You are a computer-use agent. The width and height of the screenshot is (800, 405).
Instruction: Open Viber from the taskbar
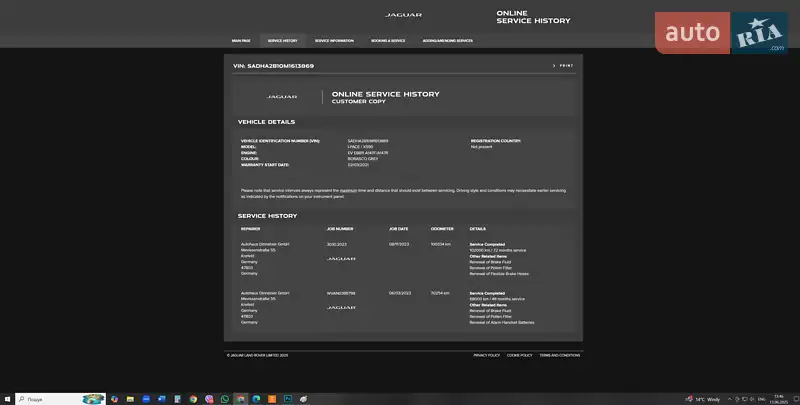[x=209, y=399]
